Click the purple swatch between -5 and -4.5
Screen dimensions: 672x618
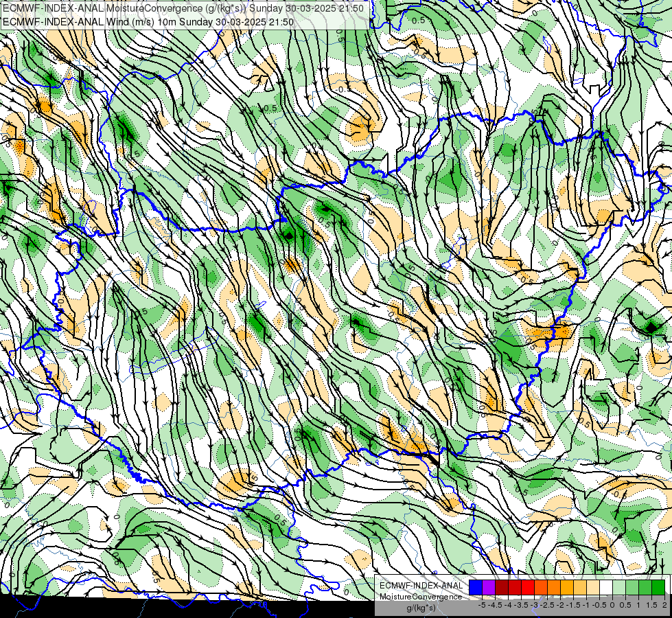coord(489,588)
